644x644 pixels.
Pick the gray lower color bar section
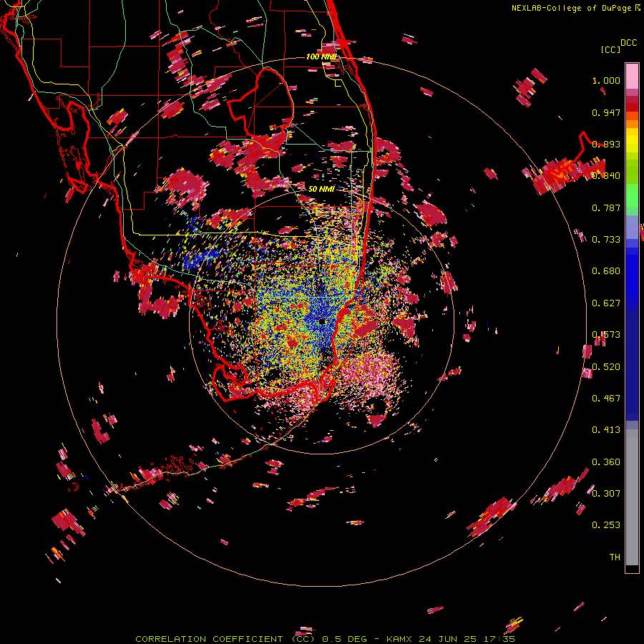[x=632, y=497]
